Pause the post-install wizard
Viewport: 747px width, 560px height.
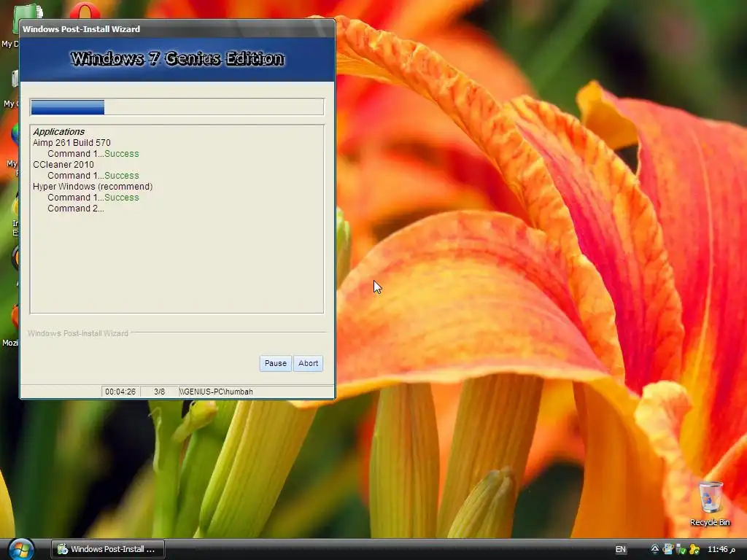click(275, 363)
